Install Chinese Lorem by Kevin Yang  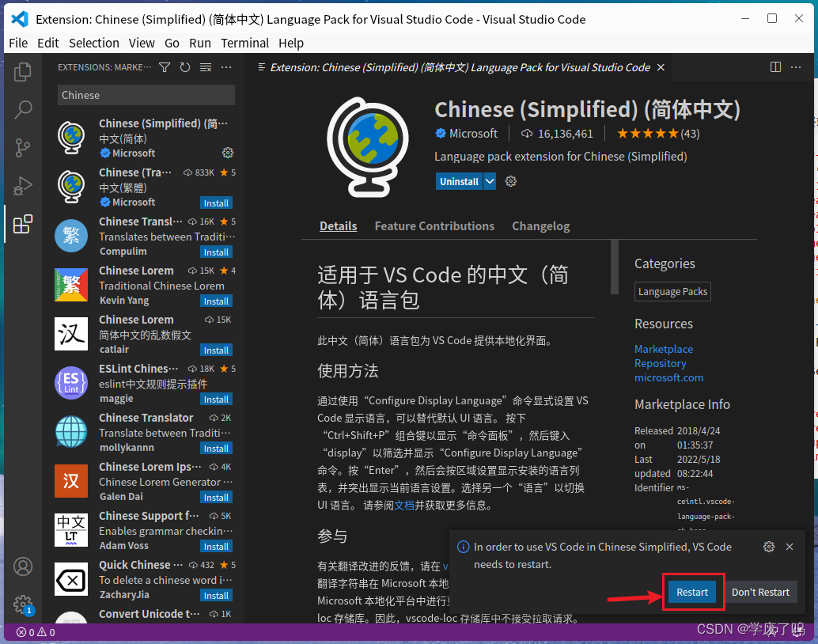(216, 301)
